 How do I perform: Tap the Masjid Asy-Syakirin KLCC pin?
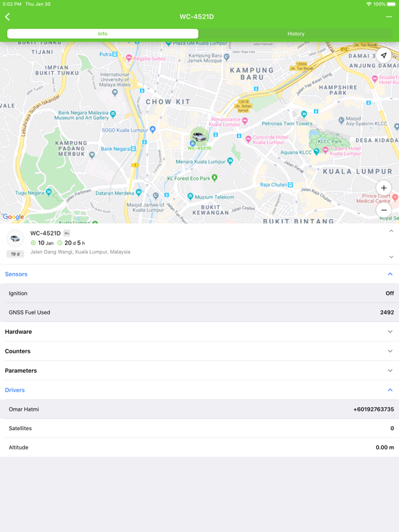[342, 120]
